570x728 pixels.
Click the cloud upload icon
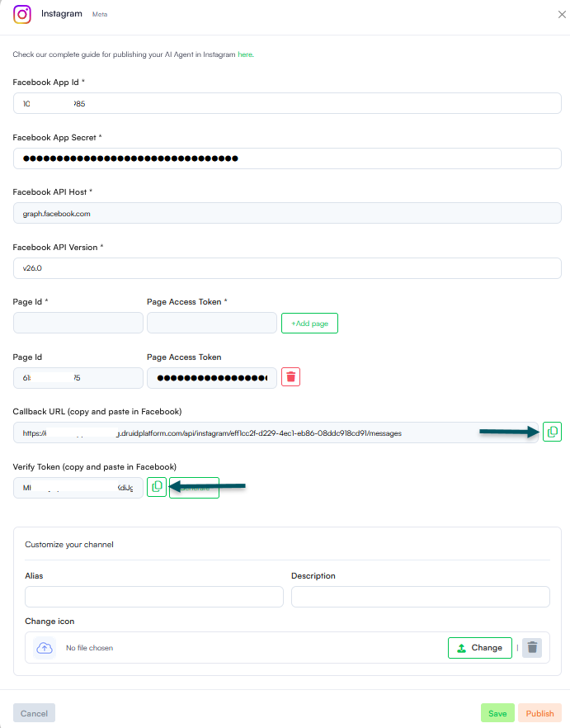pyautogui.click(x=45, y=648)
